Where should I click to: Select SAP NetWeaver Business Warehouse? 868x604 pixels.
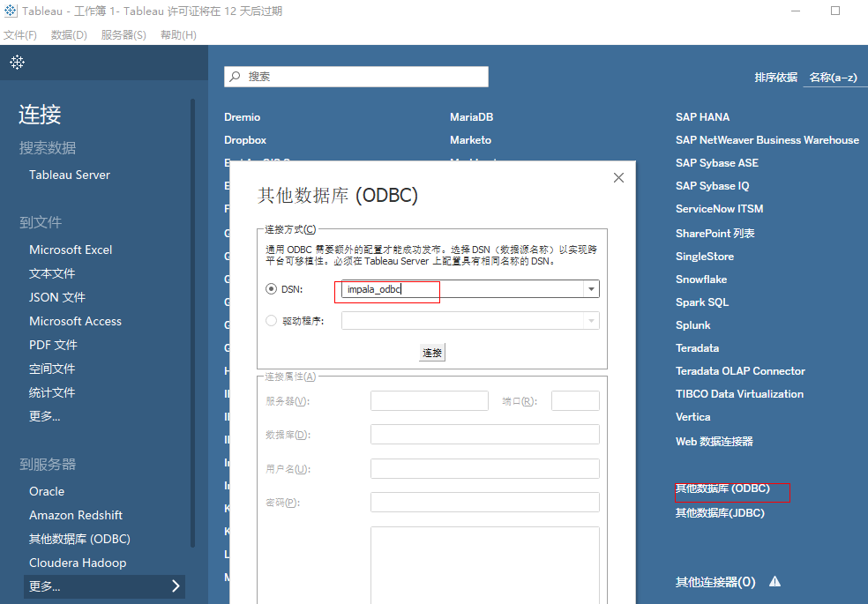[767, 140]
